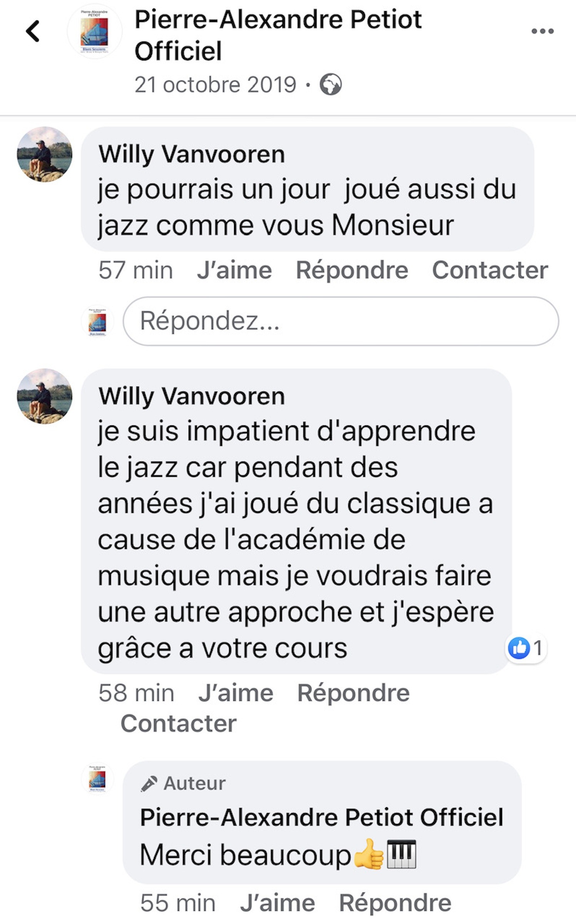Image resolution: width=576 pixels, height=924 pixels.
Task: Open Willy Vanvooren's avatar on second comment
Action: tap(45, 396)
